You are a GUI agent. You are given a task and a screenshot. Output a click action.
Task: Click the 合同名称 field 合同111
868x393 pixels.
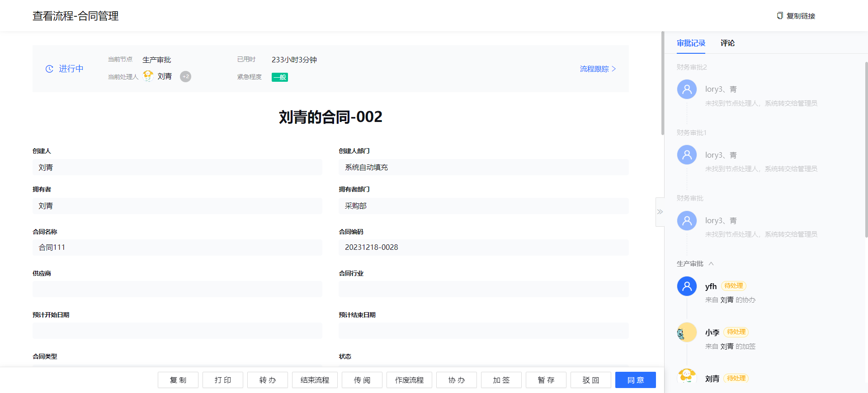[177, 248]
